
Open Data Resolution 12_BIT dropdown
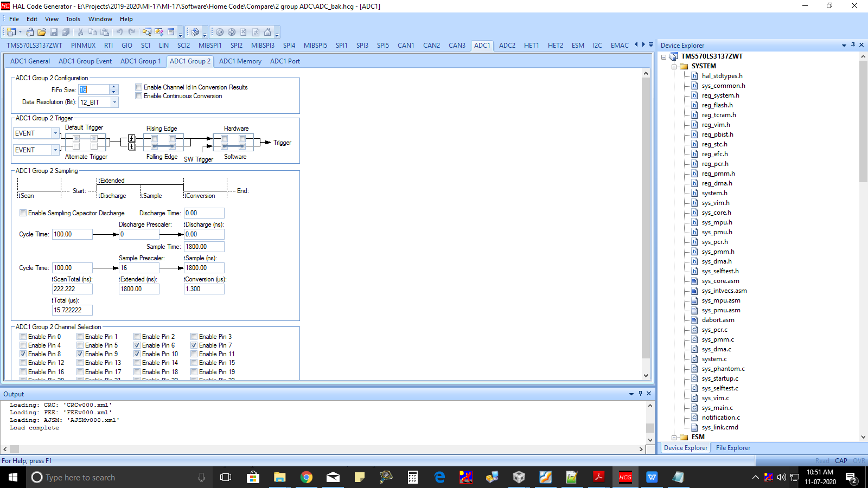coord(114,102)
